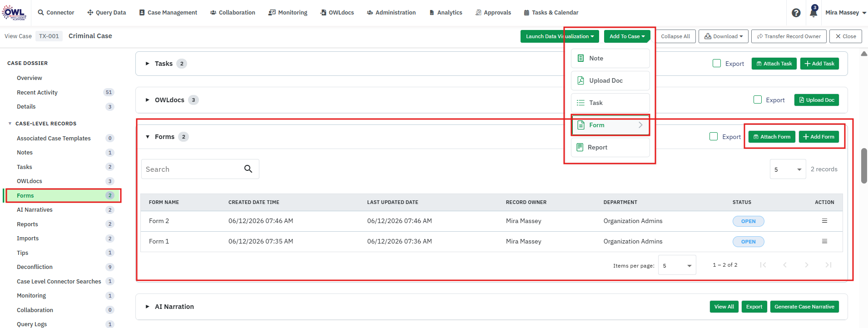The width and height of the screenshot is (868, 328).
Task: Go to previous page pagination icon
Action: pos(785,265)
